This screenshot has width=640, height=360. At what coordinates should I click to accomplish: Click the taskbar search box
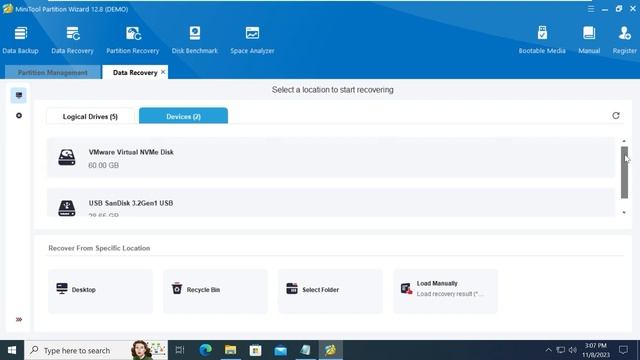click(96, 350)
